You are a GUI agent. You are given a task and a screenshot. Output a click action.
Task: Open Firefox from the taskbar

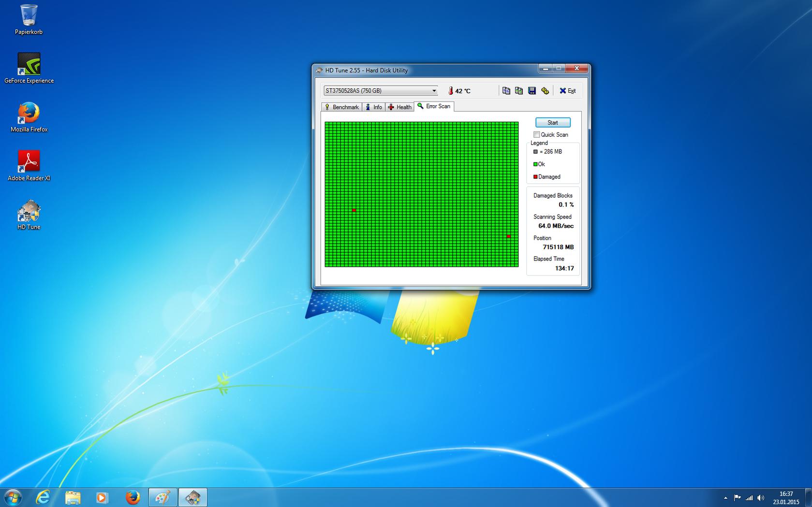(x=133, y=497)
